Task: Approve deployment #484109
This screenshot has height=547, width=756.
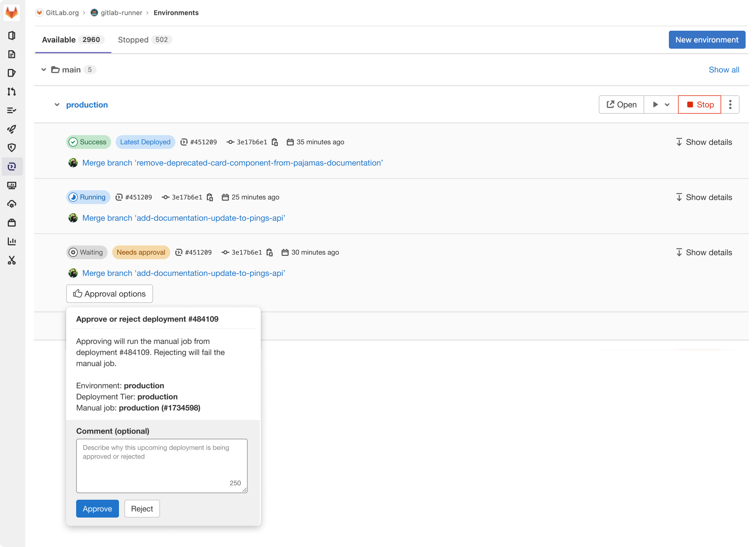Action: pos(97,509)
